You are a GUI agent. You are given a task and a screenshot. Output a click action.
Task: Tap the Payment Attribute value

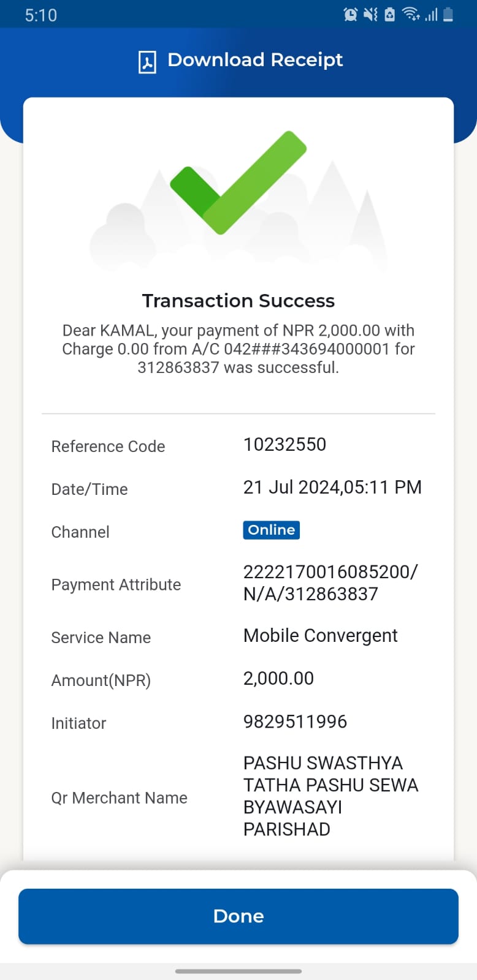[330, 582]
